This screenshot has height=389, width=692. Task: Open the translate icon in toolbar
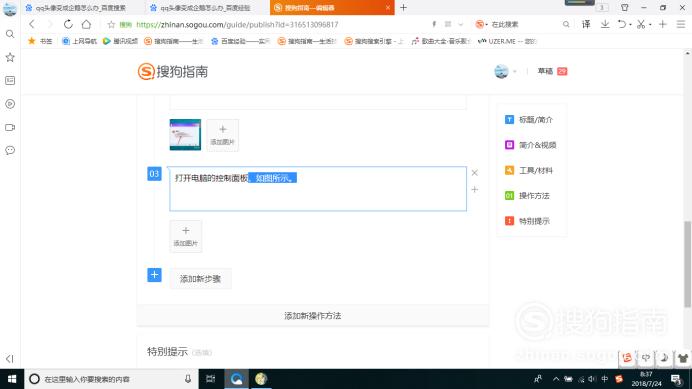click(x=586, y=24)
